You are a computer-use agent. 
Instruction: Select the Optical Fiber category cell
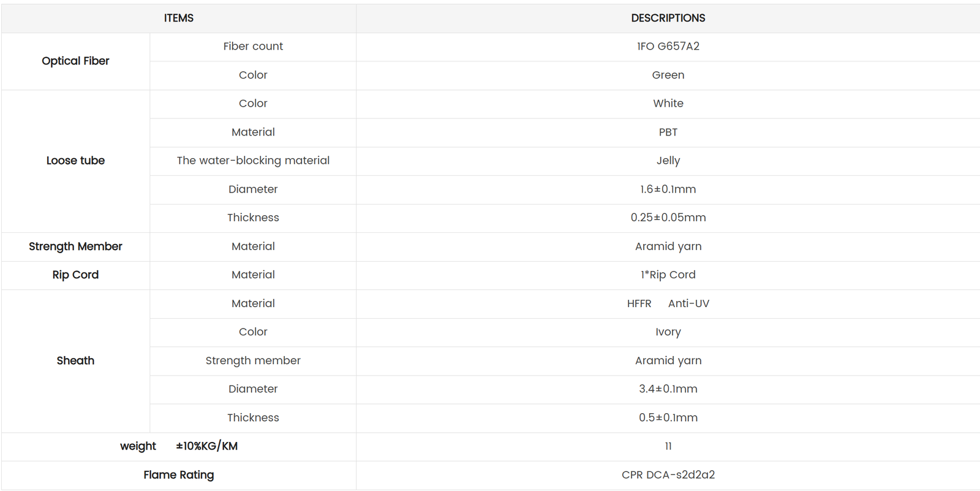click(75, 61)
